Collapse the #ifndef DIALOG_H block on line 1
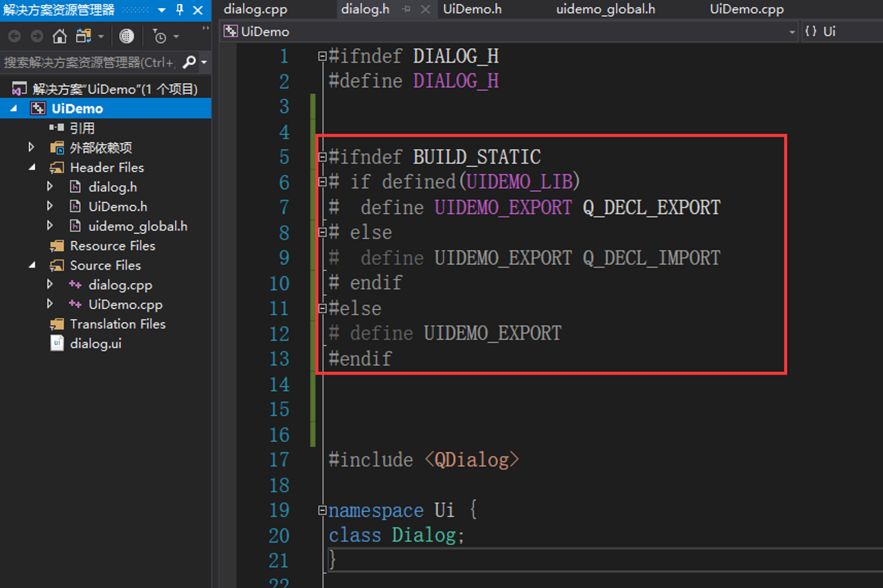This screenshot has width=883, height=588. coord(322,57)
